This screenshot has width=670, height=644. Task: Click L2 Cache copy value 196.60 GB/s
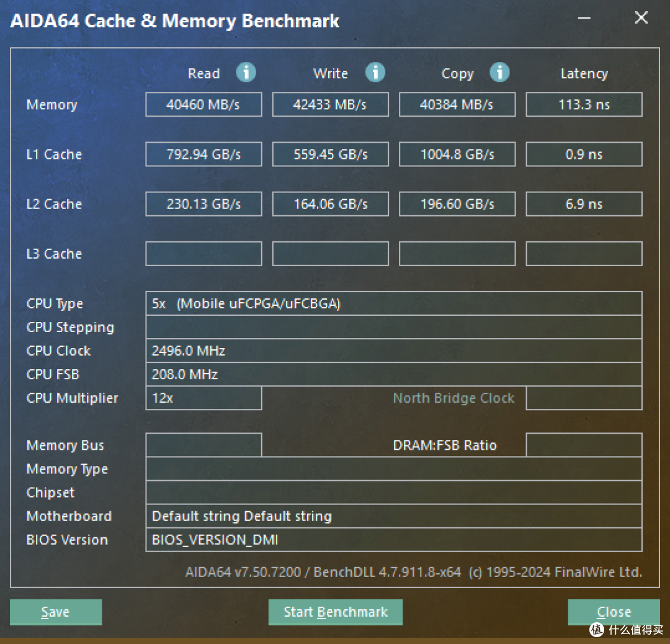coord(457,204)
